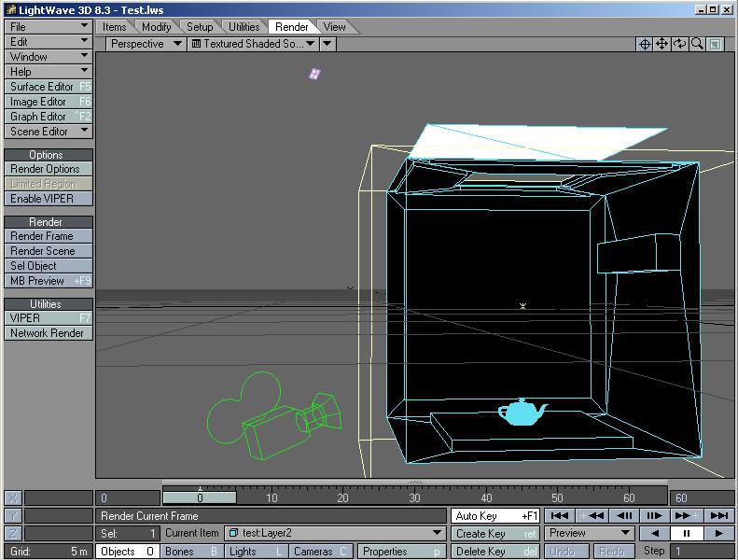This screenshot has height=560, width=738.
Task: Open the File dropdown menu
Action: coord(49,27)
